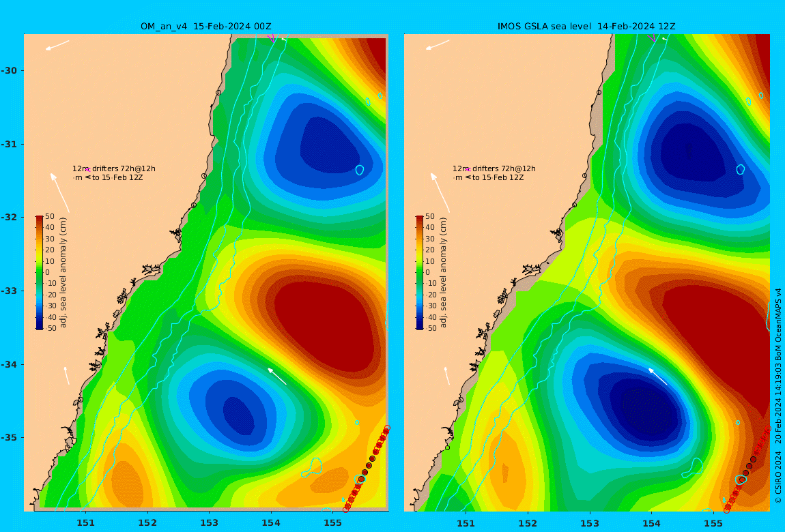
Task: Click right map's "adj. sea level anomaly (cm)" label
Action: click(x=443, y=273)
